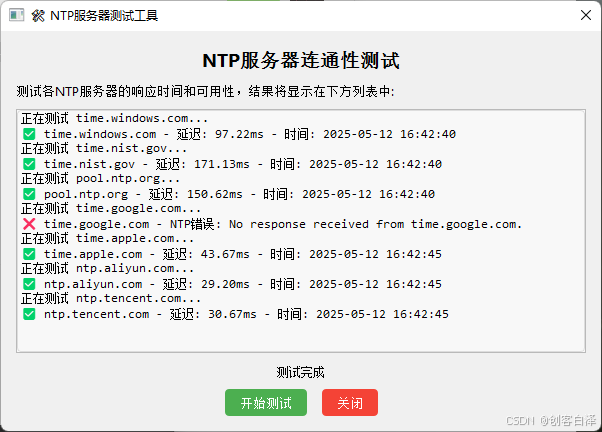Click the line '正在测试 time.apple.com...'
Viewport: 602px width, 432px height.
(108, 238)
